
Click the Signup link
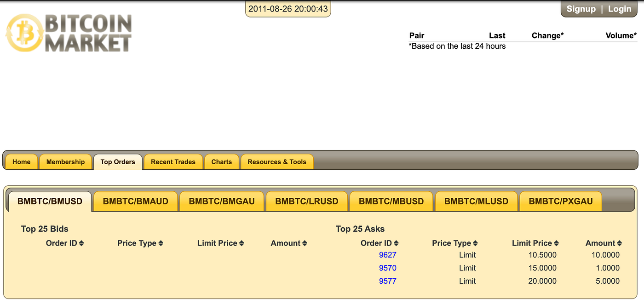pos(581,9)
